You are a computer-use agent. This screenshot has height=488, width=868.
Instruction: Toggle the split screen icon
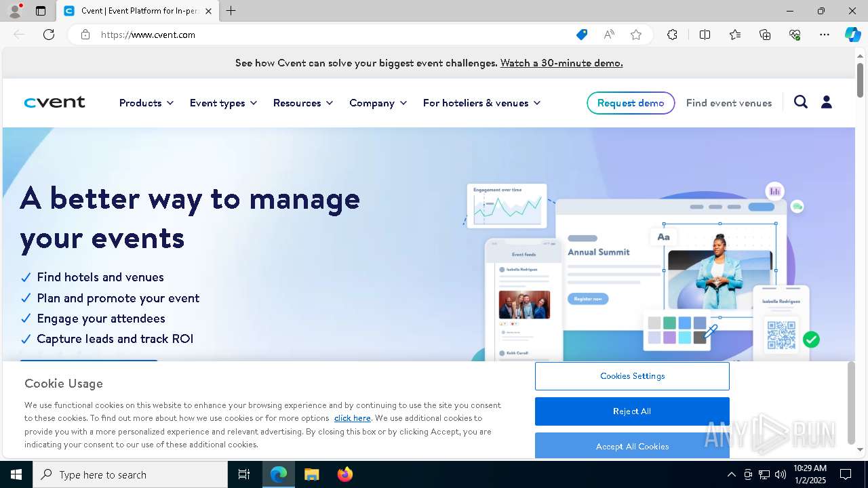click(705, 35)
